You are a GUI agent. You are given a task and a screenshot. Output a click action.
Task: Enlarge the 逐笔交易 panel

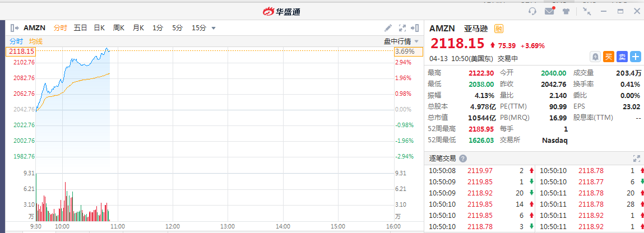(x=636, y=159)
